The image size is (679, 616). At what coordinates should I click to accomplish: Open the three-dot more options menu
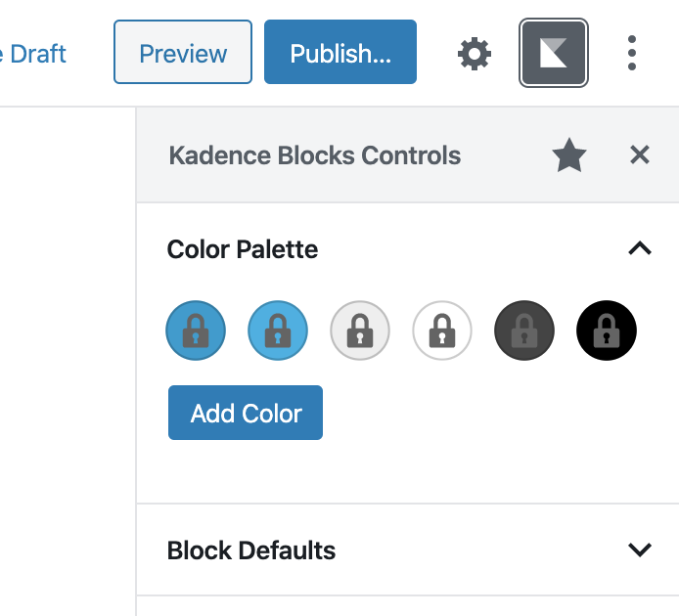click(632, 53)
